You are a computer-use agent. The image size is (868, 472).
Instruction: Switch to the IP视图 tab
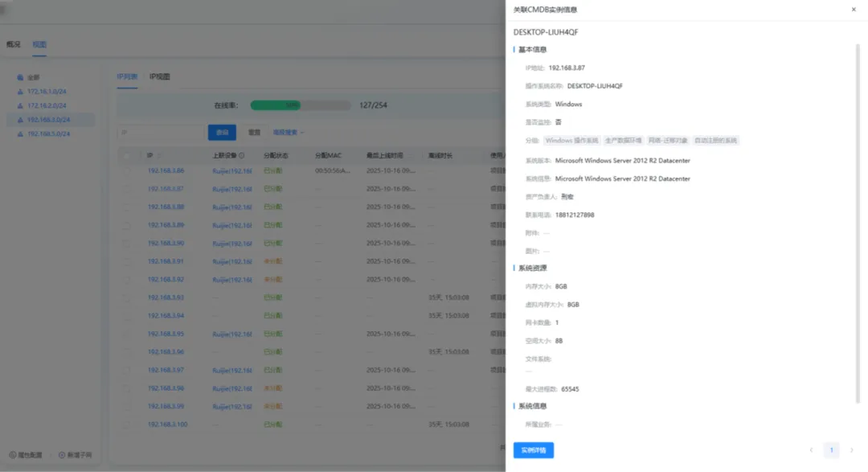pyautogui.click(x=159, y=76)
